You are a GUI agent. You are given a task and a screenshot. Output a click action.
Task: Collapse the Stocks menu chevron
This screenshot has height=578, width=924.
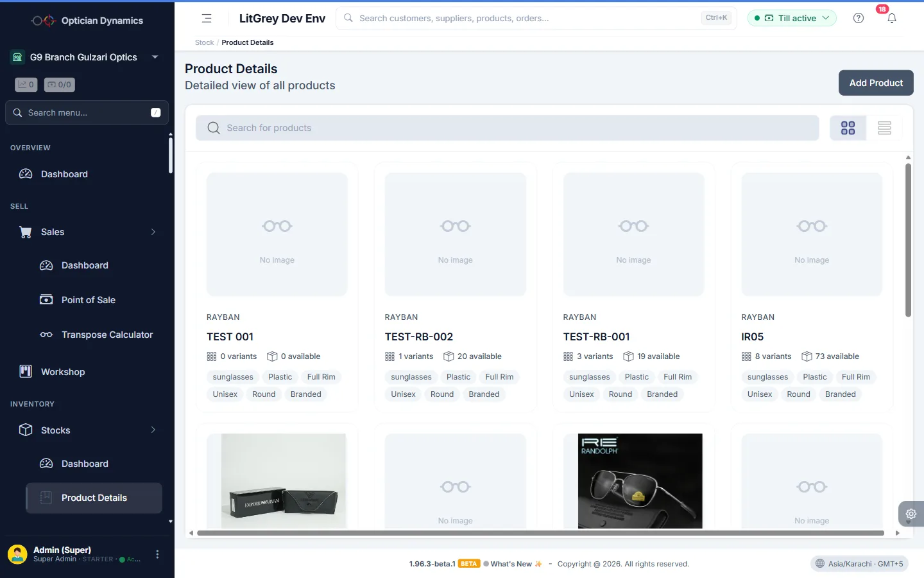coord(153,430)
